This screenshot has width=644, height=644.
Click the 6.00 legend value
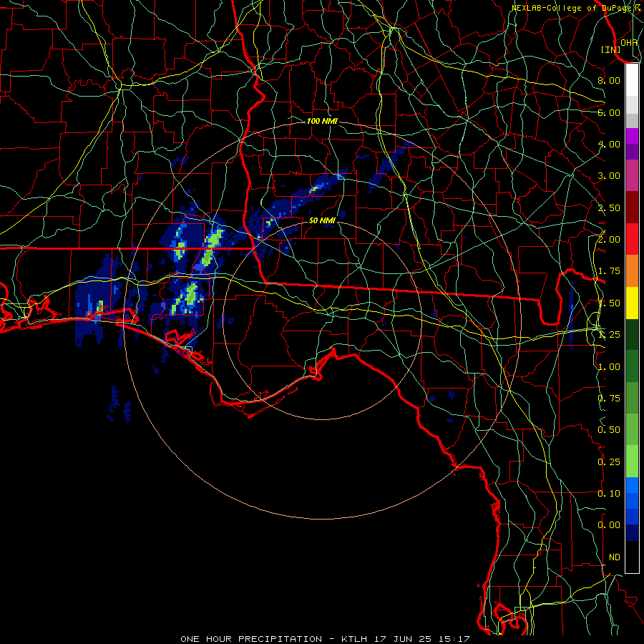pos(609,112)
